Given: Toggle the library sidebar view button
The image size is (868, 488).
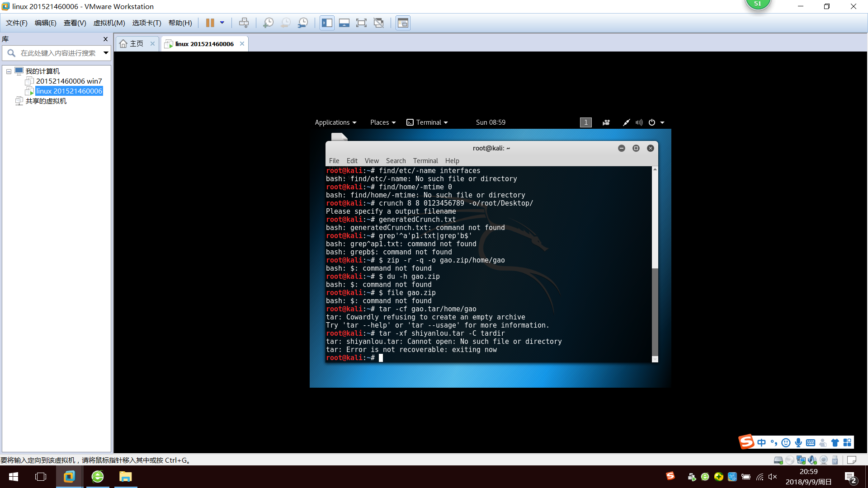Looking at the screenshot, I should pyautogui.click(x=327, y=23).
